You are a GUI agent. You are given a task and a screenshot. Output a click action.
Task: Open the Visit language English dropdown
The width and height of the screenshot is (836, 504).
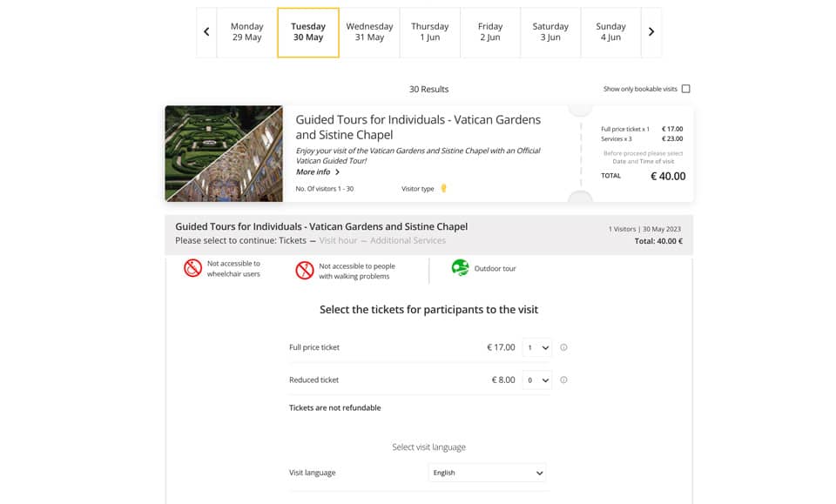pyautogui.click(x=486, y=473)
